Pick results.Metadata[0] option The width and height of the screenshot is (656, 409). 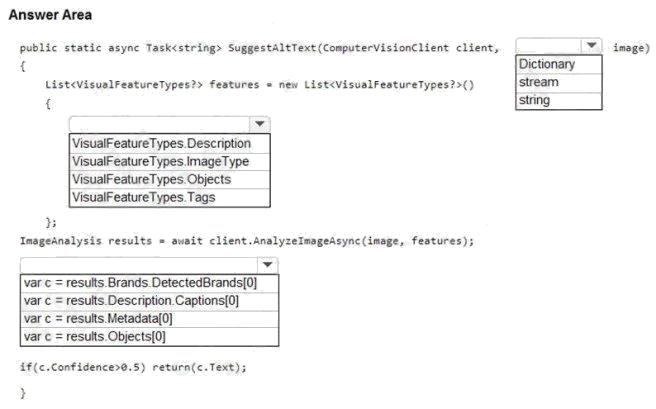coord(149,319)
